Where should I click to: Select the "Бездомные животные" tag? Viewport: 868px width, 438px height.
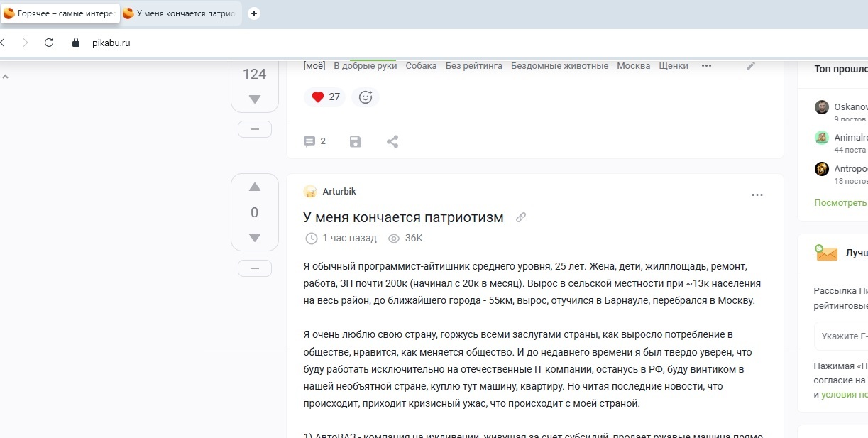point(559,66)
